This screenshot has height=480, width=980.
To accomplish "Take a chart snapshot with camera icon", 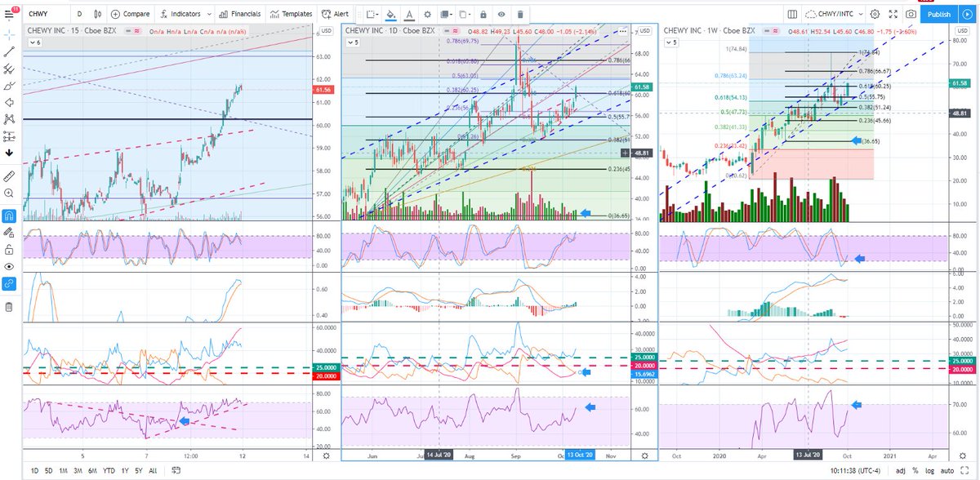I will (911, 14).
